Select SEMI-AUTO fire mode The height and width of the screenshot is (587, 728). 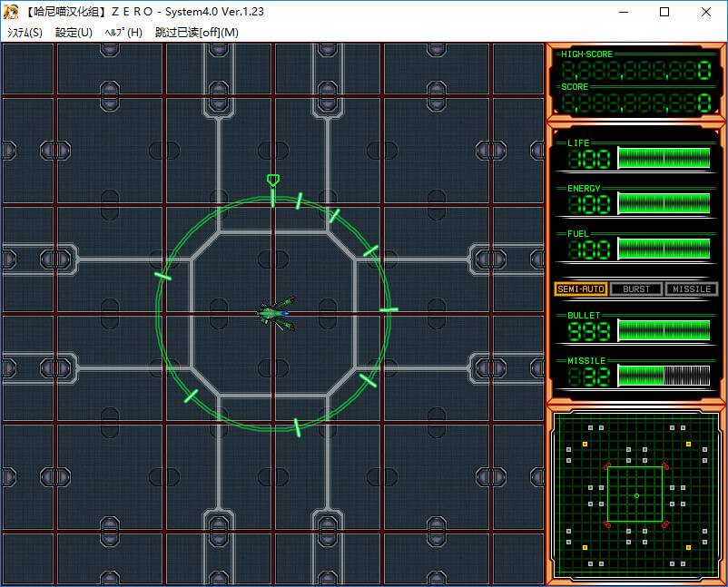point(581,289)
